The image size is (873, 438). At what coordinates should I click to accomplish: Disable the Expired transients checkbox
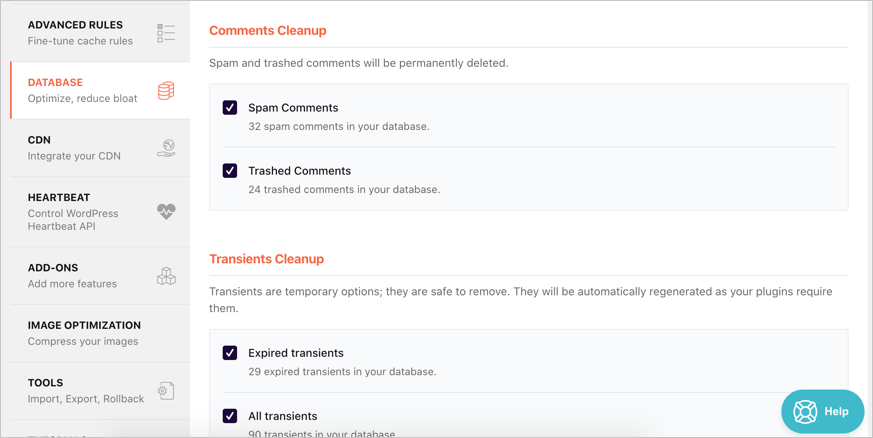[x=230, y=353]
